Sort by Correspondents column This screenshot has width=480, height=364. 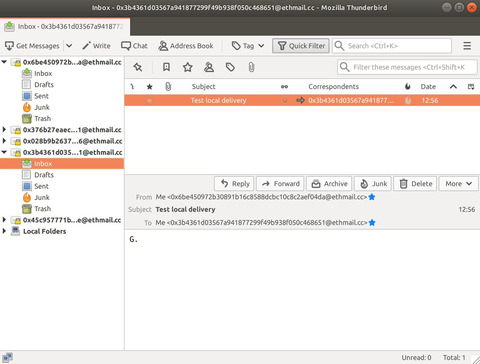(334, 87)
